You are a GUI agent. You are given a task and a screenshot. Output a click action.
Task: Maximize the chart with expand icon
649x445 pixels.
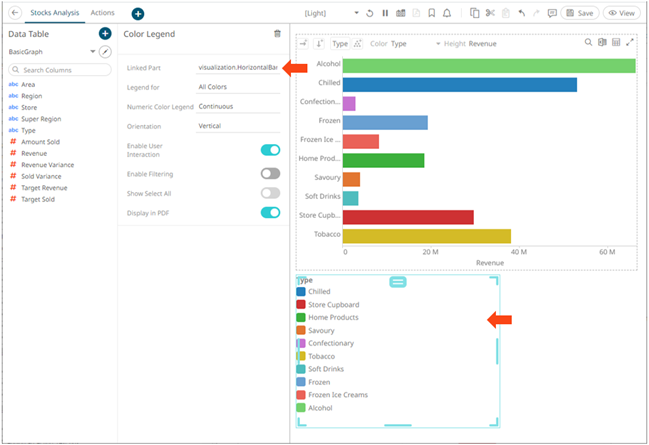pos(630,43)
